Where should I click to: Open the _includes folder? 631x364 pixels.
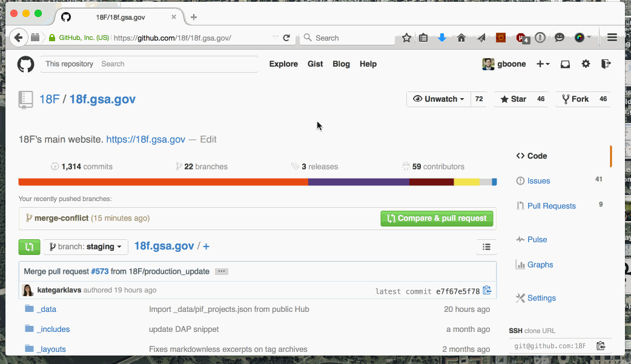[x=55, y=329]
